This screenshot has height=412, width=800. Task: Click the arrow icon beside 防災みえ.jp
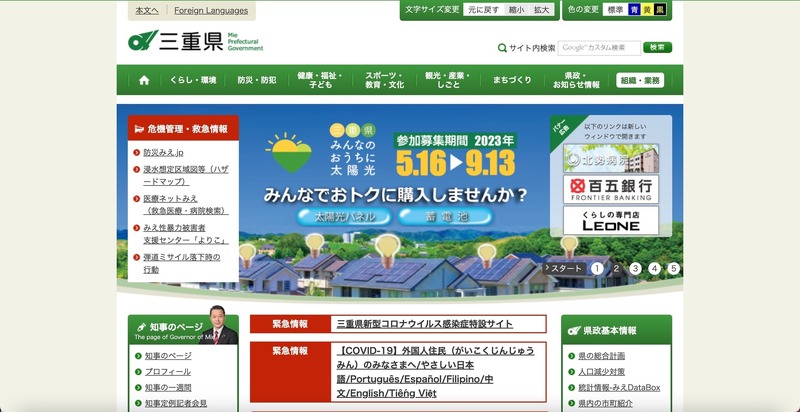[136, 153]
